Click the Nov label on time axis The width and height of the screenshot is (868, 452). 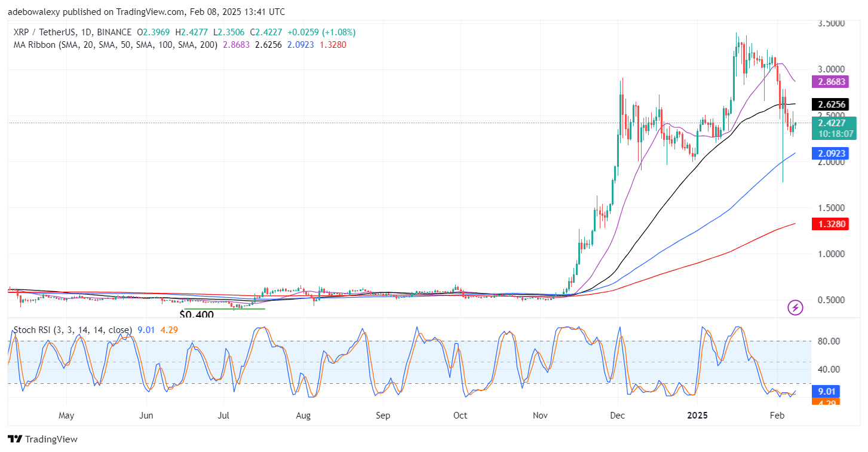pyautogui.click(x=539, y=415)
